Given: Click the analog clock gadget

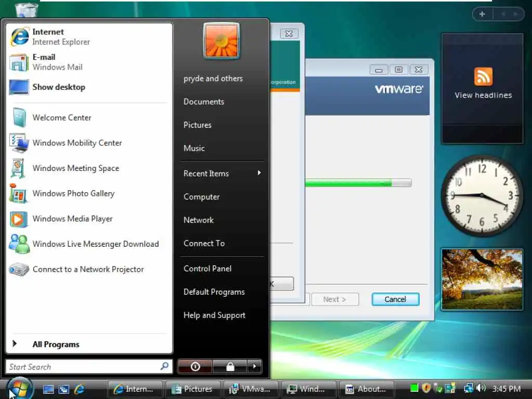Looking at the screenshot, I should click(482, 195).
